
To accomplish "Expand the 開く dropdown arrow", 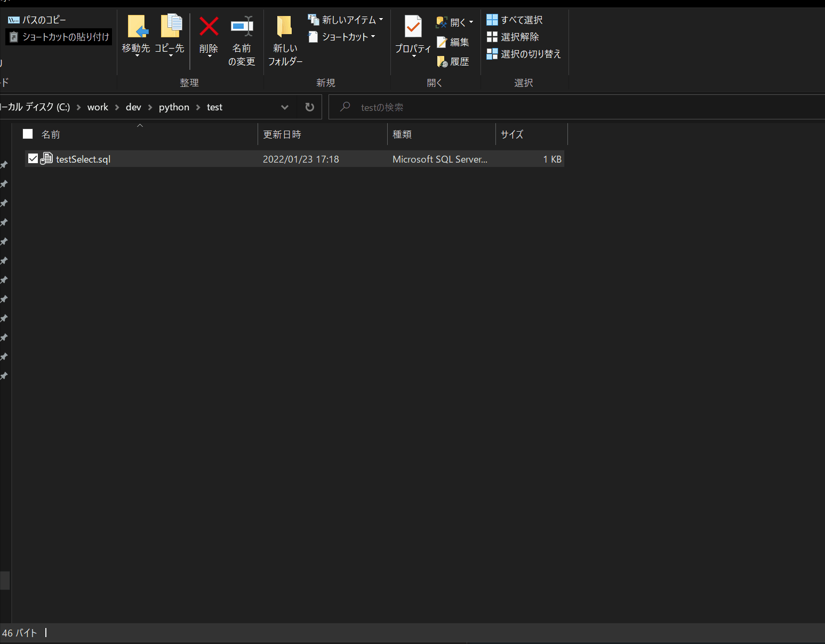I will [x=471, y=22].
